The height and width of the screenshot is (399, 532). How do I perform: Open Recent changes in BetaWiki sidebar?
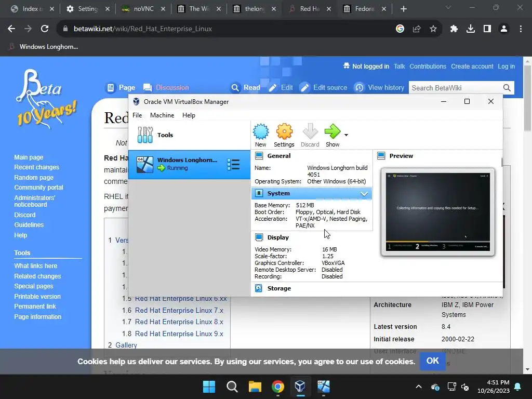point(37,167)
